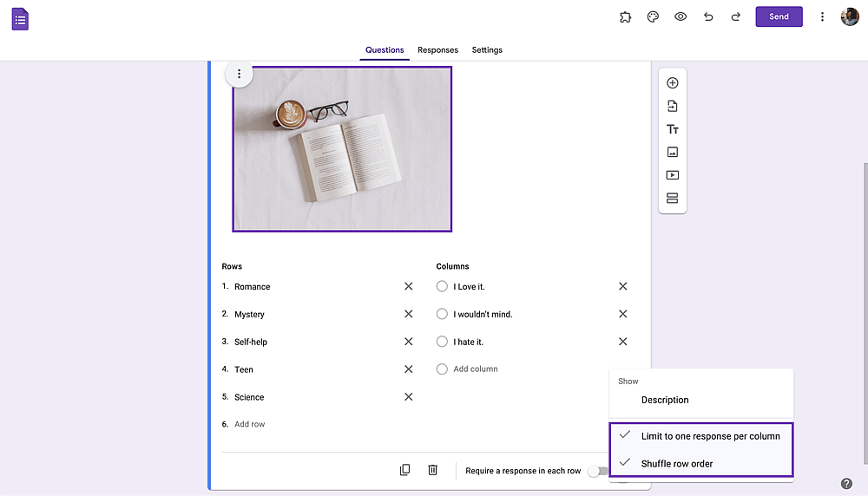Switch to the Settings tab

pyautogui.click(x=487, y=49)
